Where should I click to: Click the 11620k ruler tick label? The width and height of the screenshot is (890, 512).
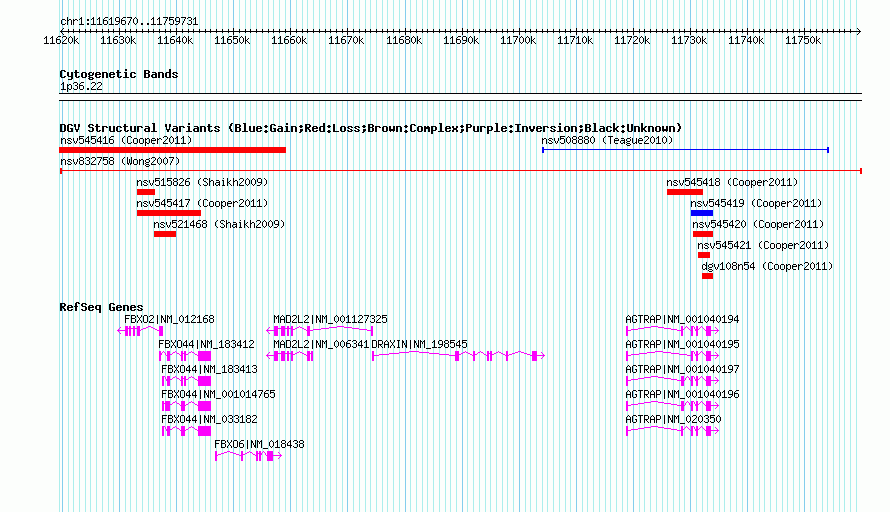(x=61, y=40)
